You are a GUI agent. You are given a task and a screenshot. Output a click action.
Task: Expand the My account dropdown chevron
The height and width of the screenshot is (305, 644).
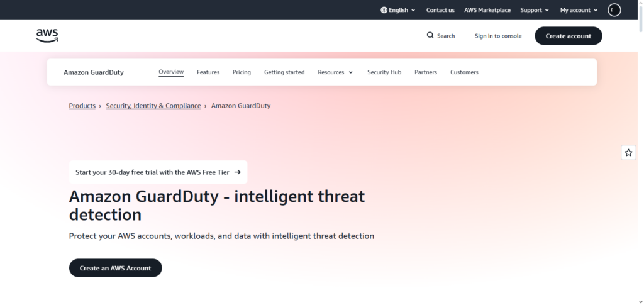pos(596,10)
